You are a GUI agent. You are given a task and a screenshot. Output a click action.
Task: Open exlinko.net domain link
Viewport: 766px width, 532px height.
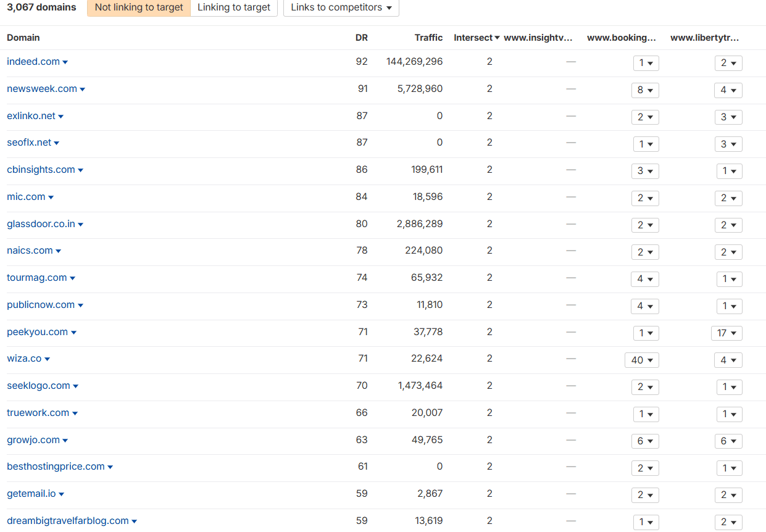tap(31, 116)
